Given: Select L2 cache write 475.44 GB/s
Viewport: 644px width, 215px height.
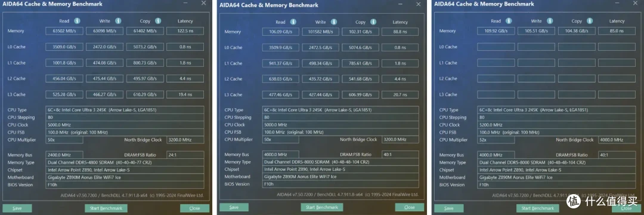Looking at the screenshot, I should 104,78.
